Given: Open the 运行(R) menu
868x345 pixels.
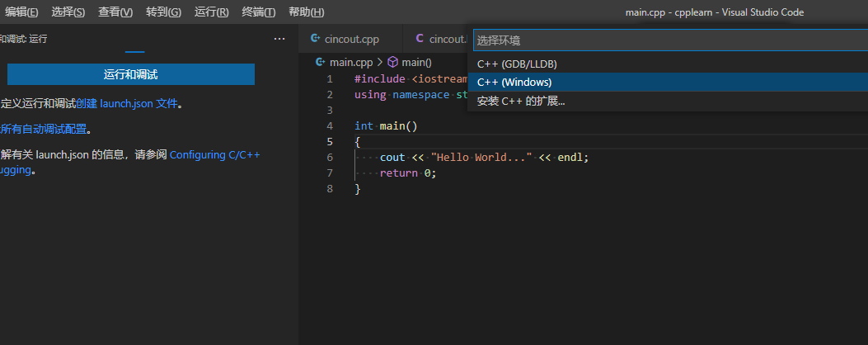Looking at the screenshot, I should click(x=212, y=12).
